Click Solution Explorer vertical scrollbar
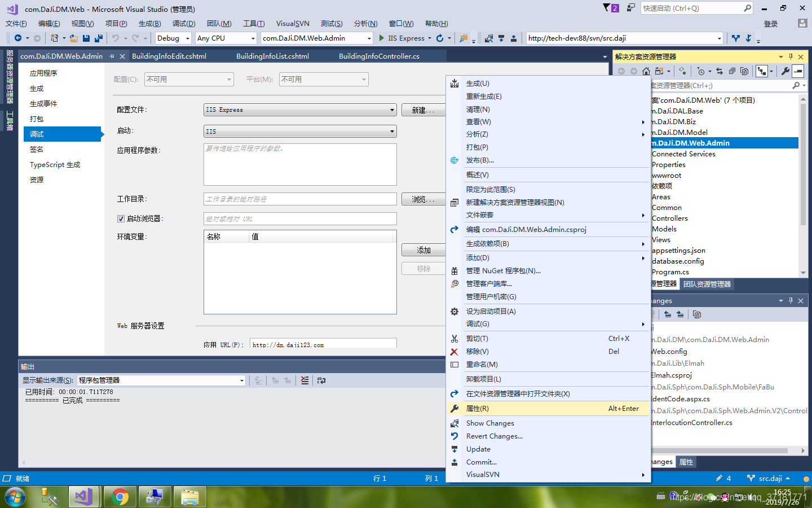This screenshot has height=508, width=812. coord(803,186)
